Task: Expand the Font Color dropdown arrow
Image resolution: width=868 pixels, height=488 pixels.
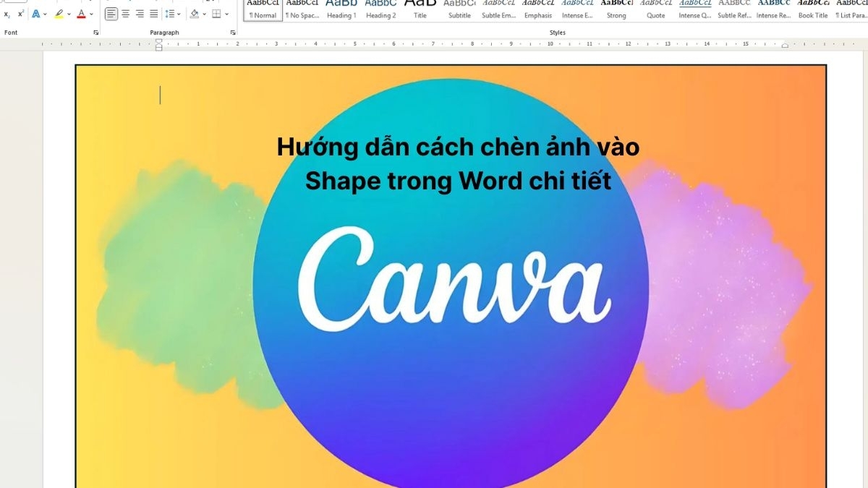Action: [91, 14]
